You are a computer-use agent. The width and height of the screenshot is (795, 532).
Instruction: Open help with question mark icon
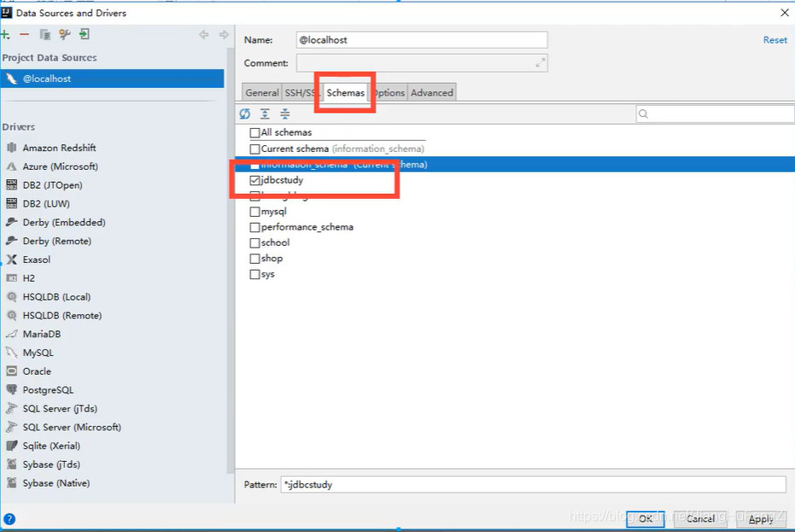(9, 519)
